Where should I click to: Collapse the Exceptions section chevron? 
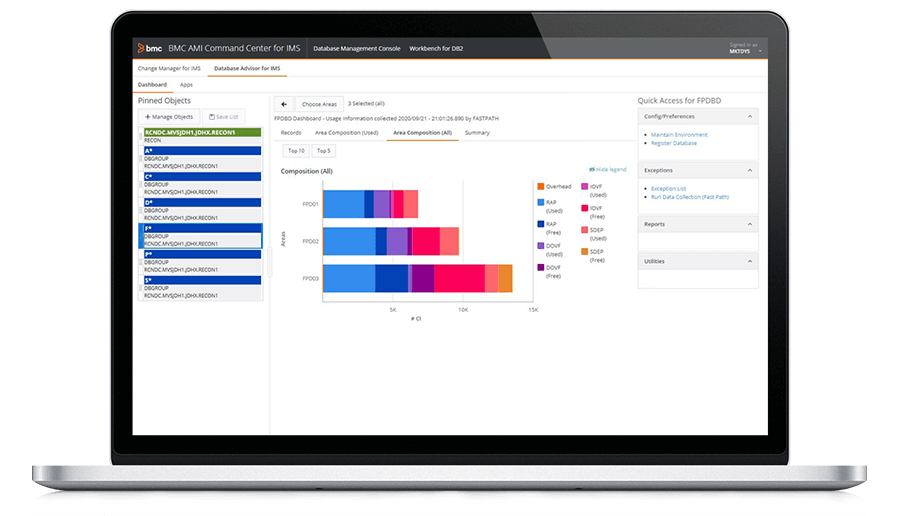tap(750, 170)
